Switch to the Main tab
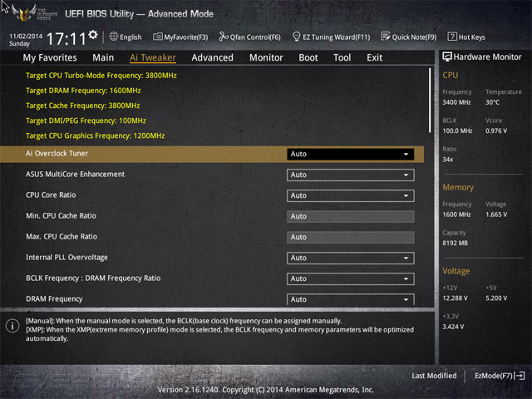 (103, 57)
